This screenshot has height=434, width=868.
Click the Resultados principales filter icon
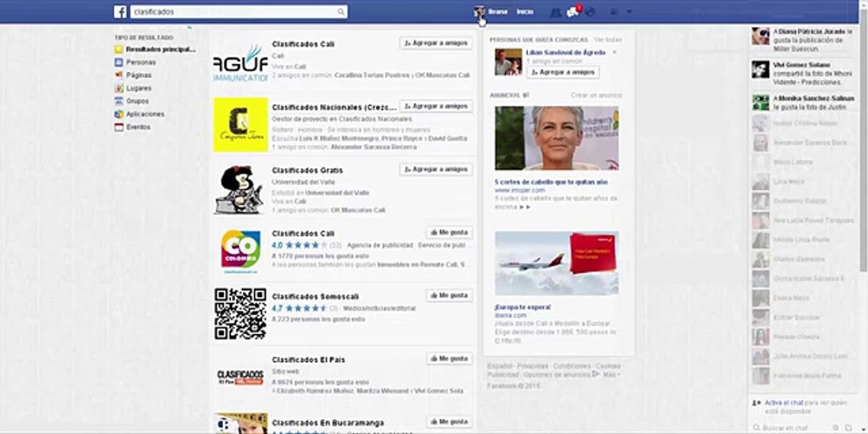tap(119, 49)
